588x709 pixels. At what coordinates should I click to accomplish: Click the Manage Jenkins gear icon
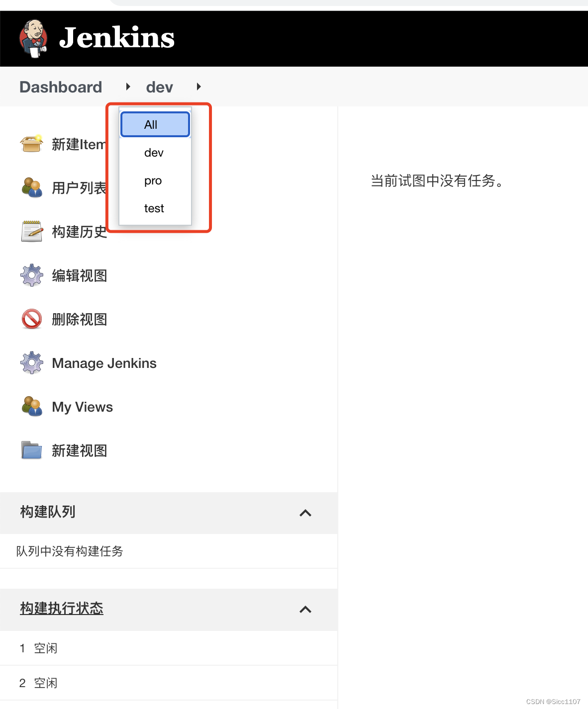32,362
